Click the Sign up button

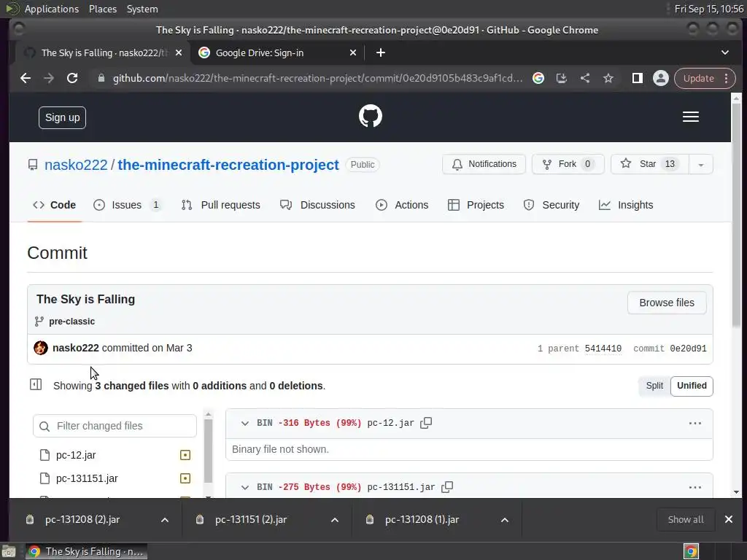63,117
